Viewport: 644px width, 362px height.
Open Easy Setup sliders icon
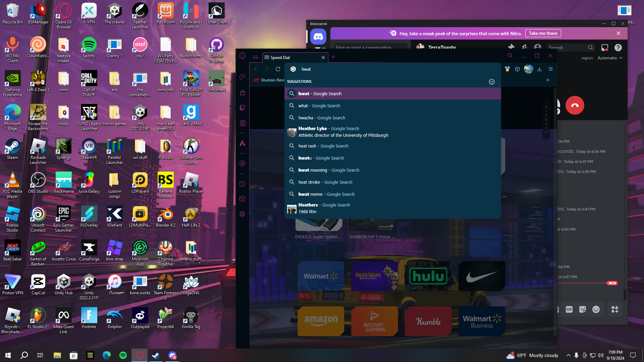[551, 69]
